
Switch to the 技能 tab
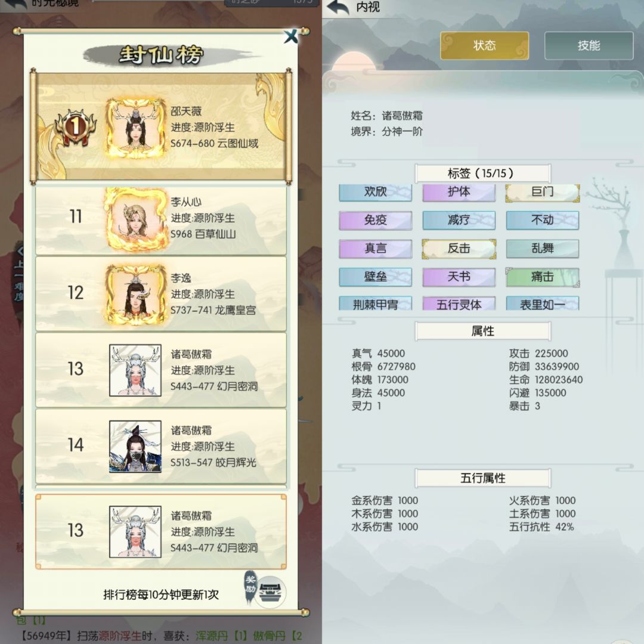pos(589,45)
